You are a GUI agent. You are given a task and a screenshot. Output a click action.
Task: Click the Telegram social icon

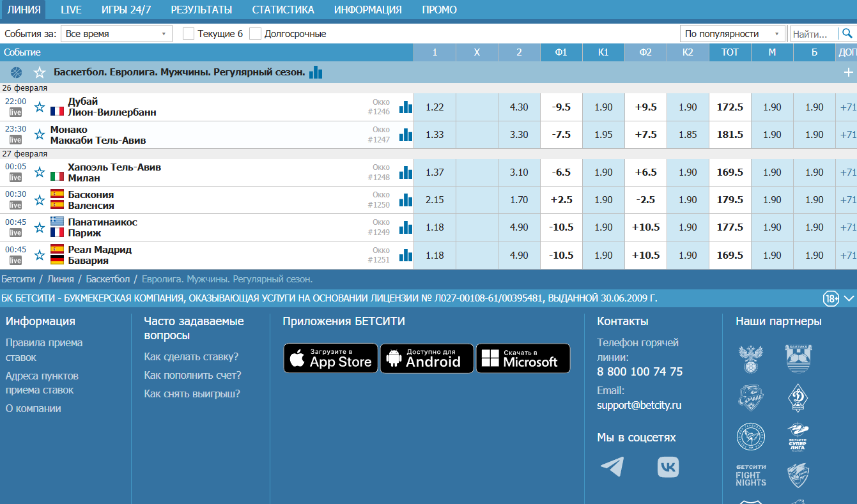coord(612,467)
